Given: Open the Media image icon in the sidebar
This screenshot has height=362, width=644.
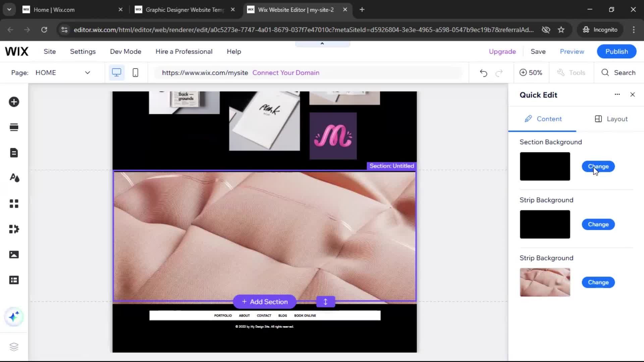Looking at the screenshot, I should pyautogui.click(x=14, y=254).
